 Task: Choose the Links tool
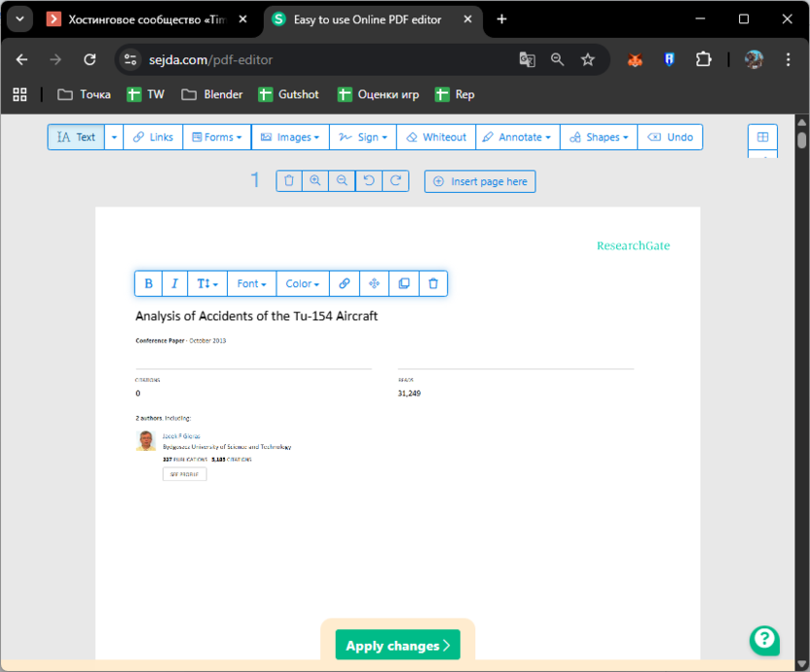153,137
